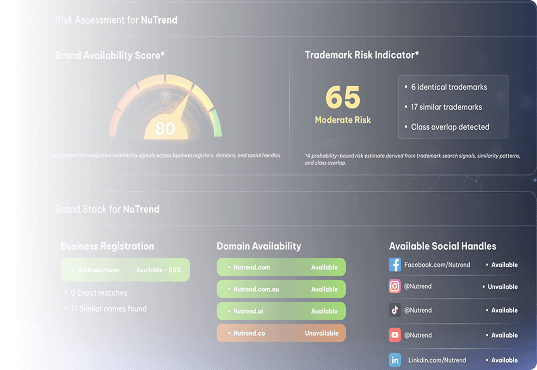Click the trademark risk estimate footnote
The image size is (537, 370).
[x=413, y=159]
